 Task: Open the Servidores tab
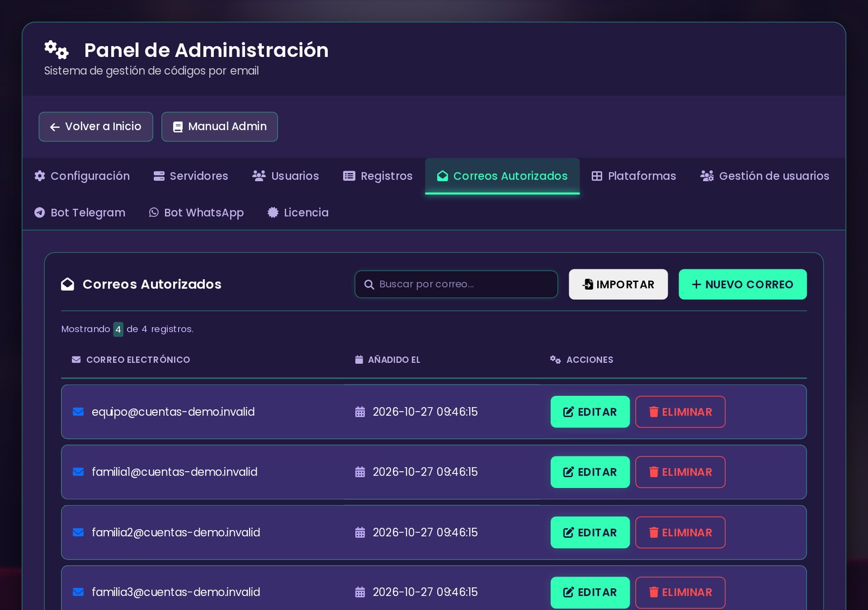(x=191, y=176)
